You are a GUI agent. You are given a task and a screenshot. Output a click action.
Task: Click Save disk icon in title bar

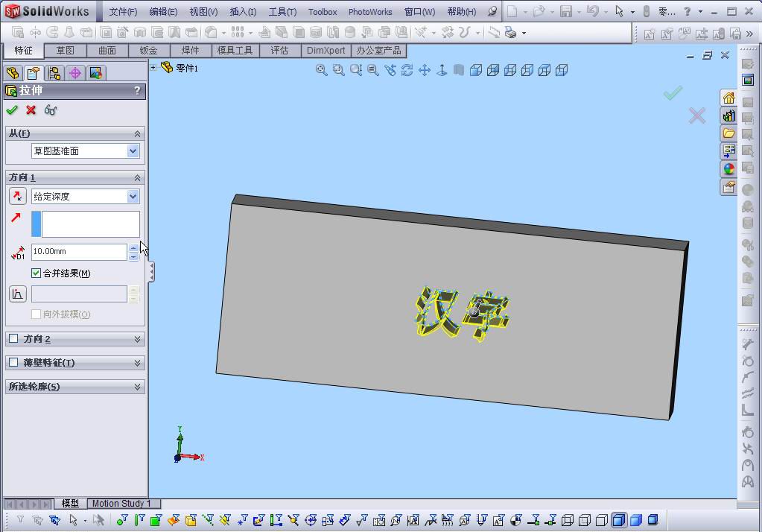coord(565,11)
